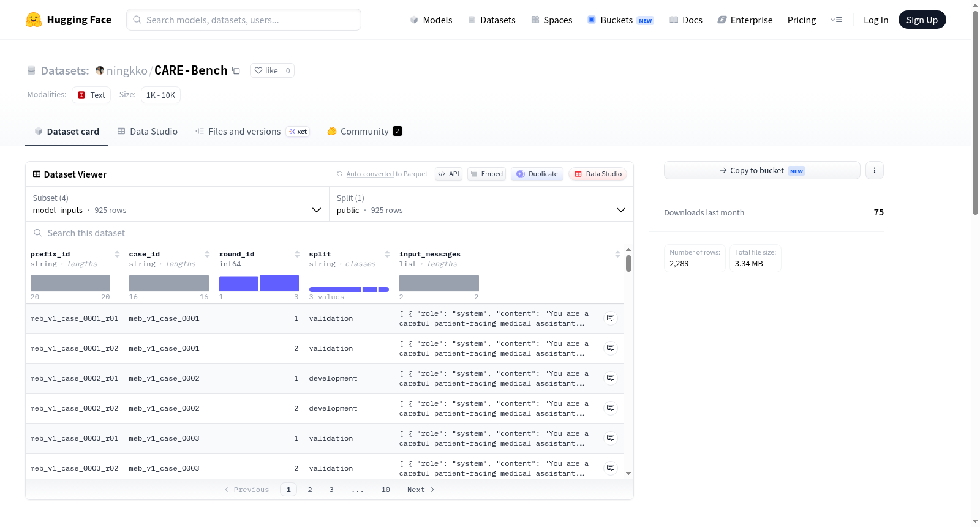
Task: Open the three-dot more options menu
Action: (x=875, y=170)
